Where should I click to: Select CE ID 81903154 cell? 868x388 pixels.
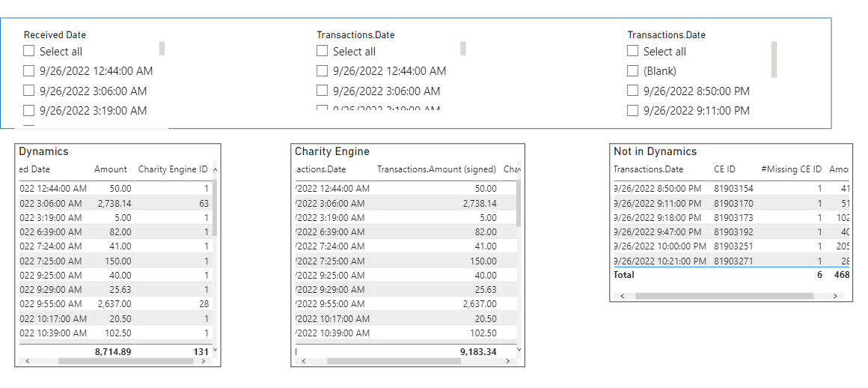(x=733, y=189)
